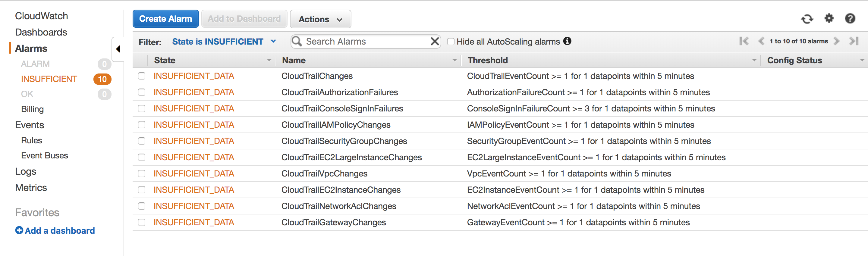Go to the last page of alarms
This screenshot has width=868, height=256.
[x=854, y=41]
